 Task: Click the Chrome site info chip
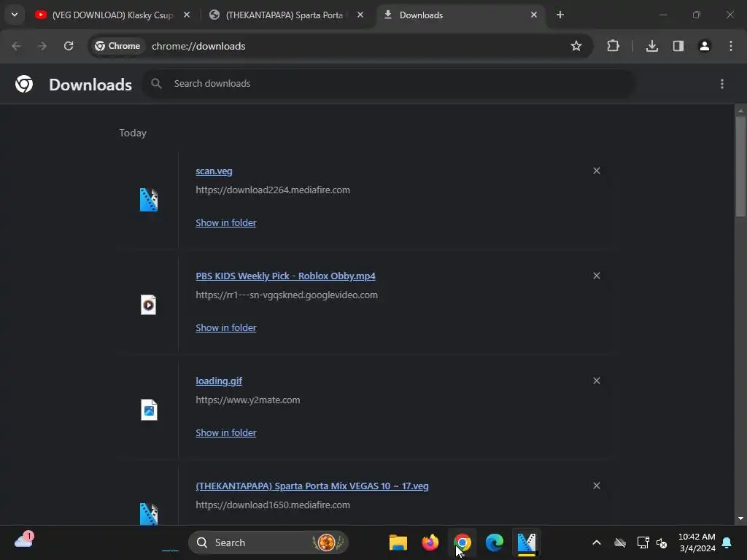coord(117,46)
